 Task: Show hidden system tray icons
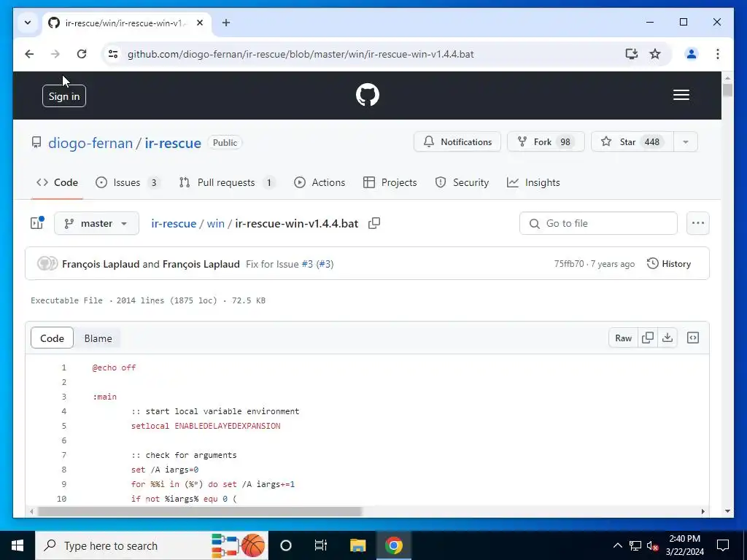coord(617,545)
